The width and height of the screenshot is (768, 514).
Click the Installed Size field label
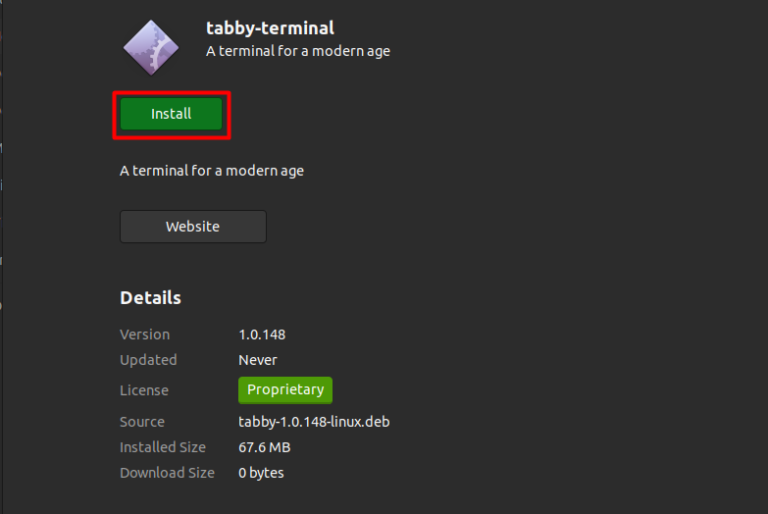click(163, 447)
